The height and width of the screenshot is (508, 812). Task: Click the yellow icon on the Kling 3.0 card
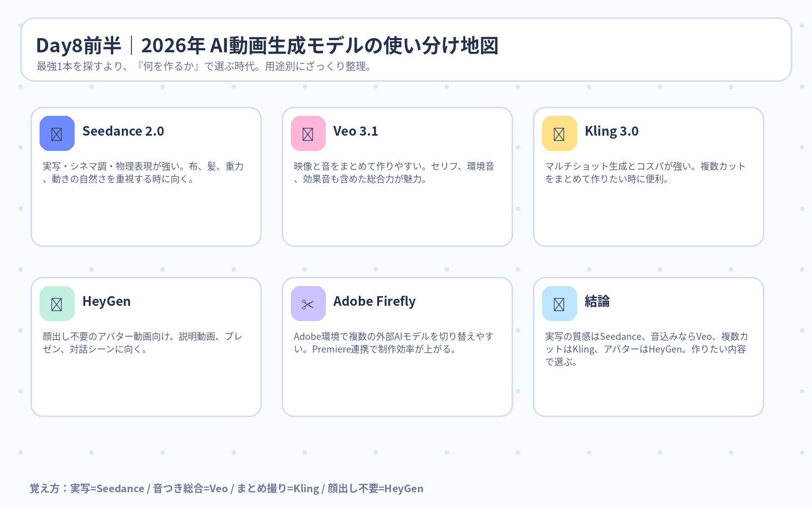click(559, 134)
